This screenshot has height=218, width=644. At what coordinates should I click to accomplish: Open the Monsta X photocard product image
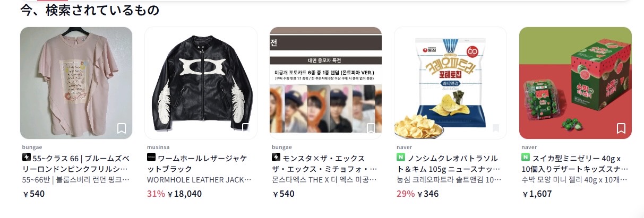pos(325,83)
